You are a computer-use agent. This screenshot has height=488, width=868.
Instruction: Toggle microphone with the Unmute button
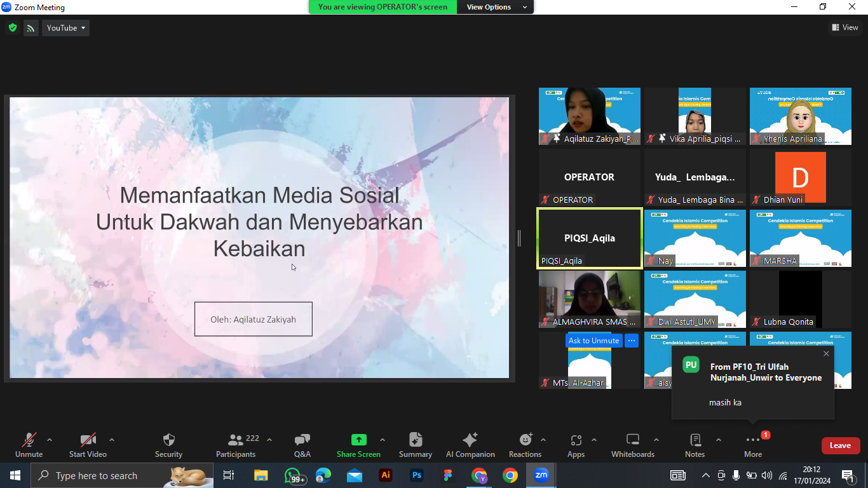pos(29,445)
